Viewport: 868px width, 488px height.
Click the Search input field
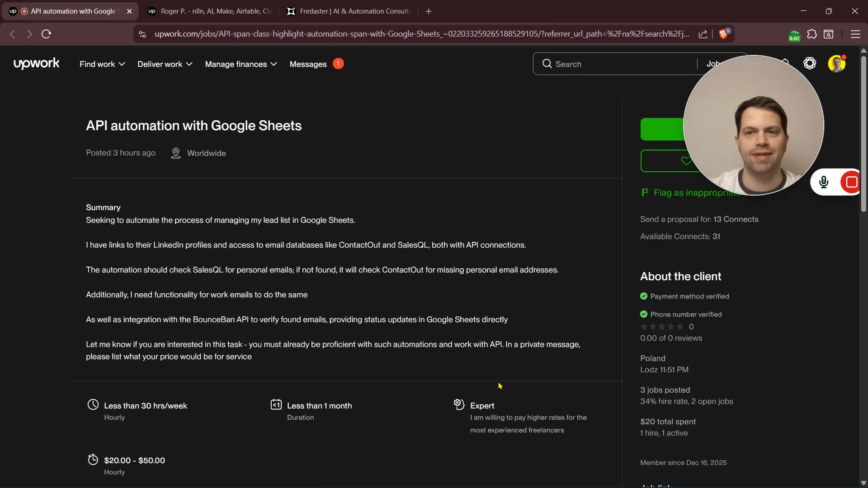(x=624, y=64)
